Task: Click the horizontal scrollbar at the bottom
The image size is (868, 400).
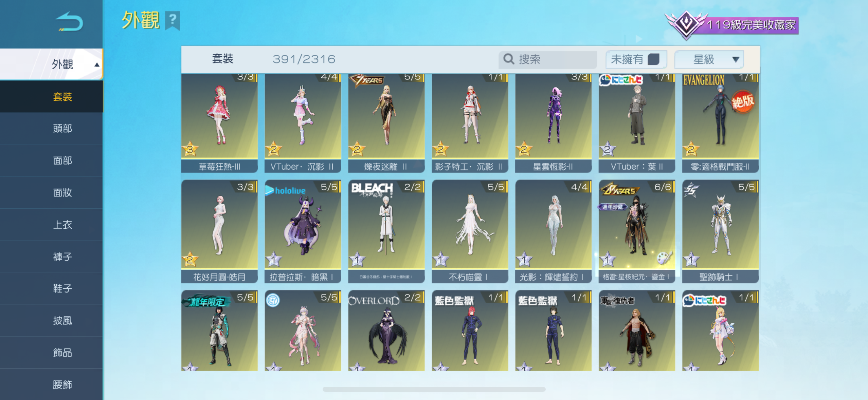Action: tap(434, 389)
